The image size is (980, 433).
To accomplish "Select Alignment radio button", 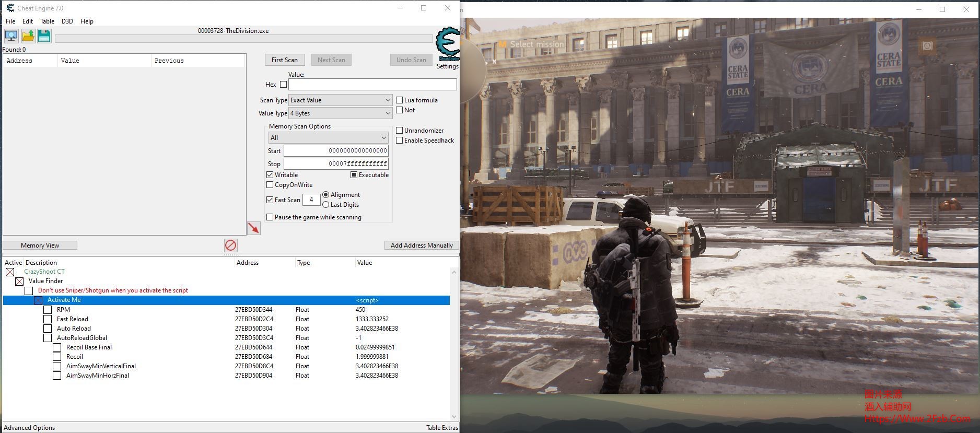I will [326, 194].
